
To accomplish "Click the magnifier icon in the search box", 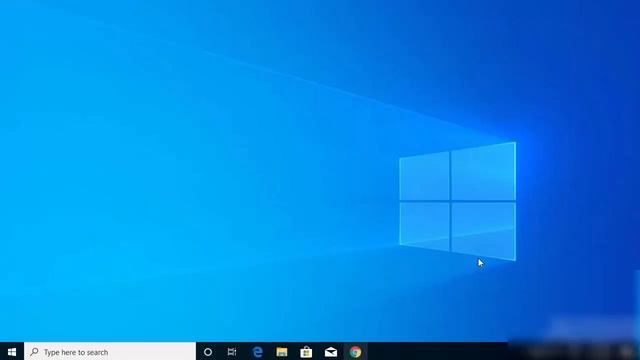I will coord(34,351).
